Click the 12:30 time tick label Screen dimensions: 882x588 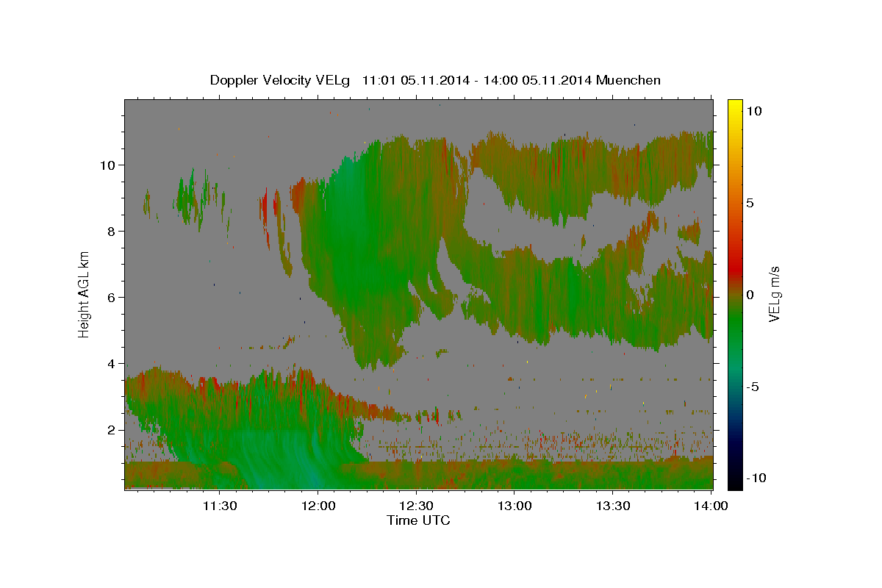417,506
